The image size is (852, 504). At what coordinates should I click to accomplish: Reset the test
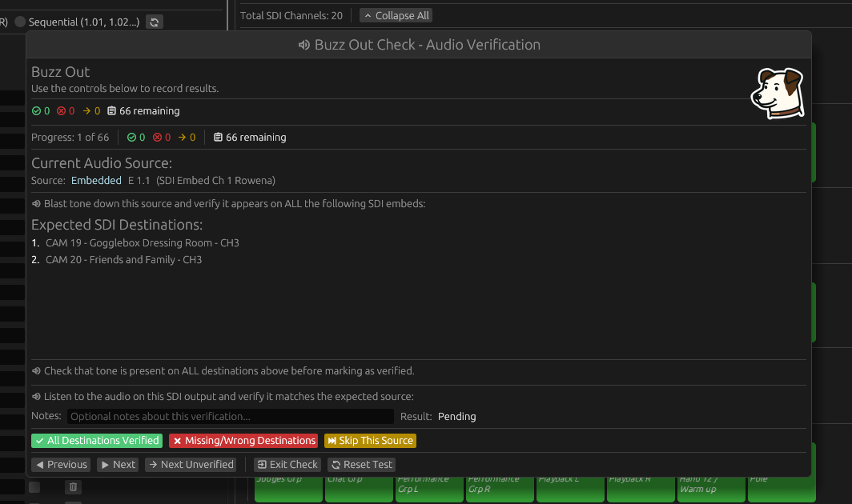[x=361, y=465]
